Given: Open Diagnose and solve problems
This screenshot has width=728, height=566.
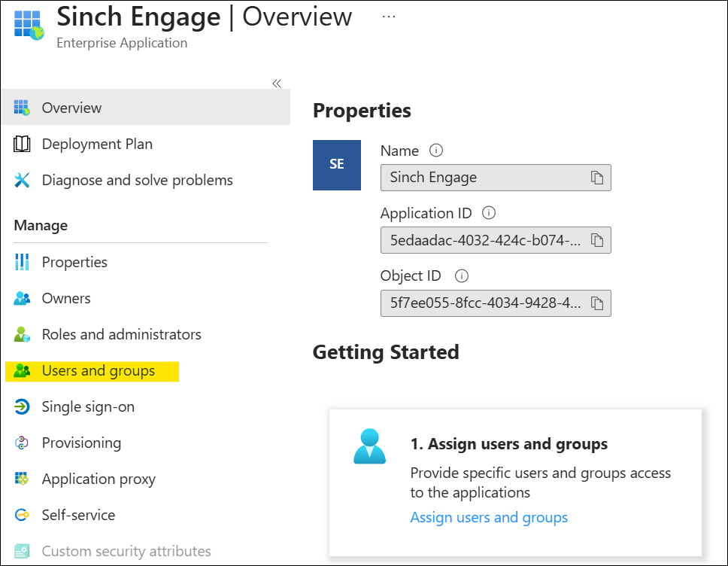Looking at the screenshot, I should pyautogui.click(x=138, y=181).
